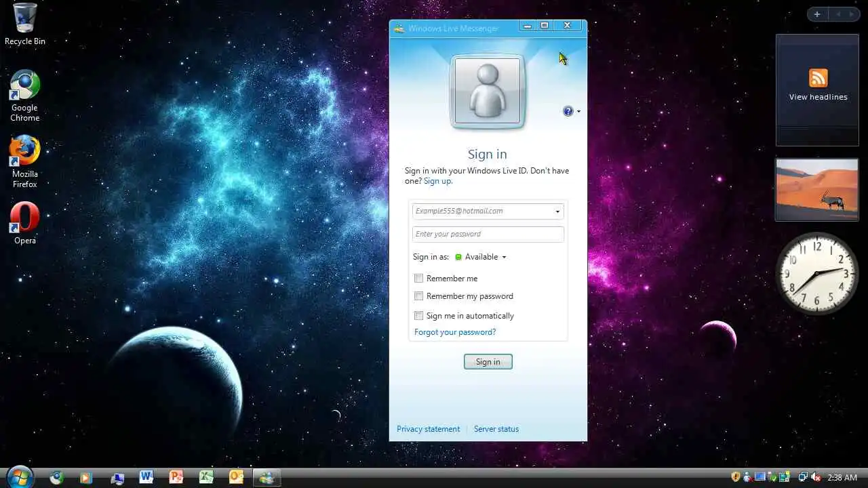
Task: Click the 2:38 AM taskbar clock
Action: pyautogui.click(x=842, y=477)
